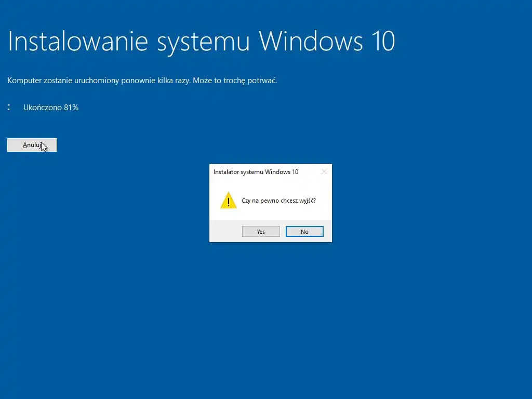Click the 'Ukończono 81%' progress text
Viewport: 532px width, 399px height.
(x=51, y=108)
